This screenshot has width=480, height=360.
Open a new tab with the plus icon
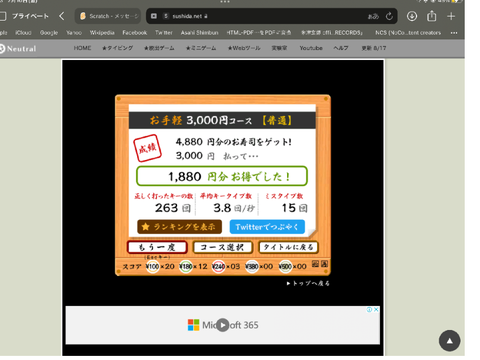451,16
